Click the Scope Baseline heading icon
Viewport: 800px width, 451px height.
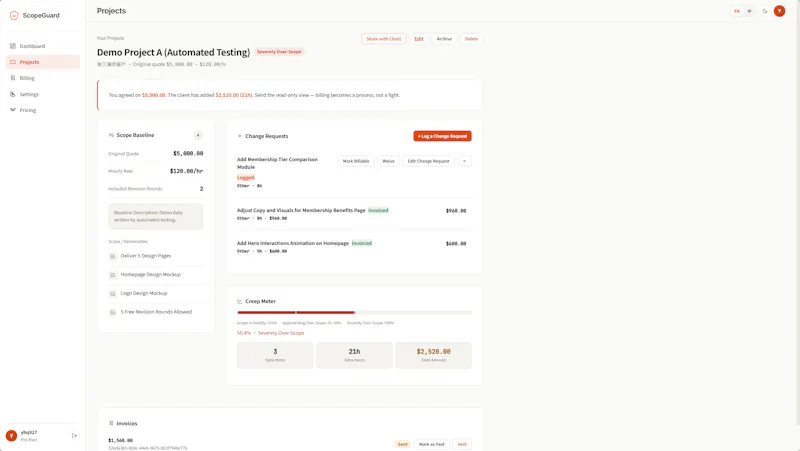111,135
